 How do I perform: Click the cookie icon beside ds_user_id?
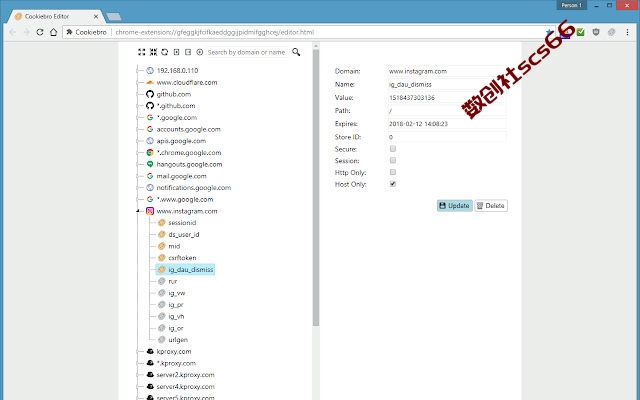(x=162, y=234)
